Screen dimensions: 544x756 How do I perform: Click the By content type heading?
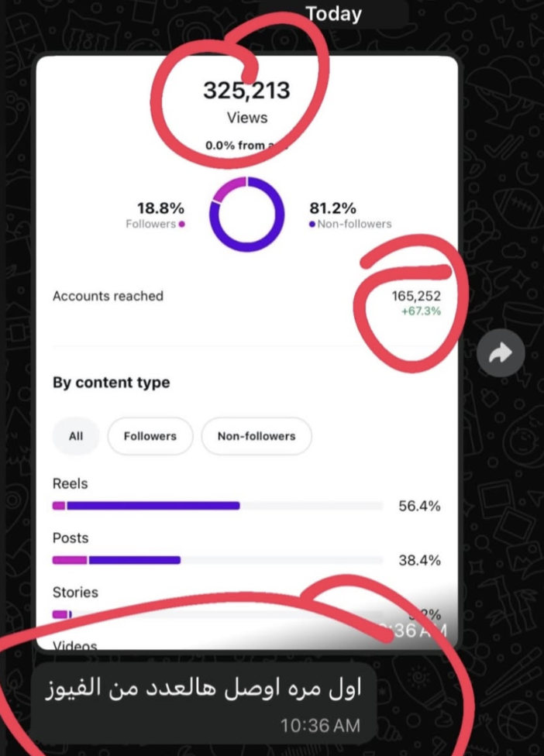tap(111, 383)
